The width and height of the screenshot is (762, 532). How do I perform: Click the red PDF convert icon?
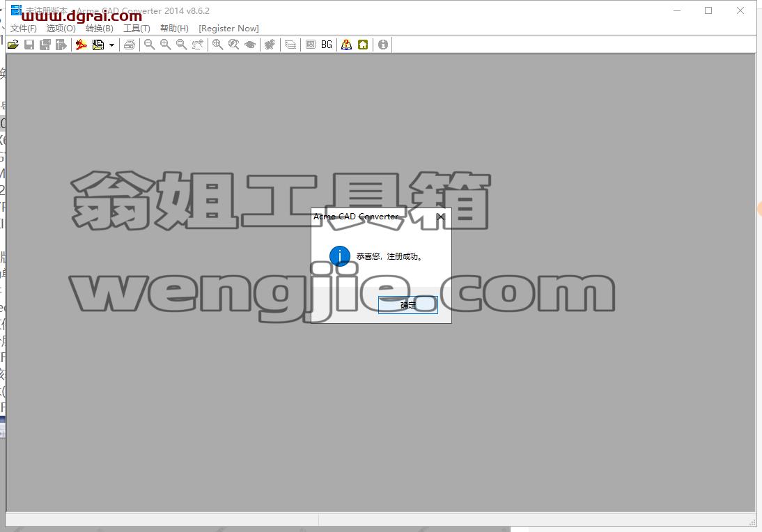coord(81,45)
